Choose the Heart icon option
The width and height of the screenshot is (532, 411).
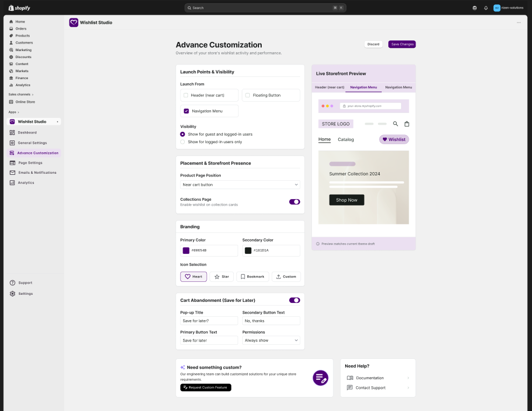193,277
